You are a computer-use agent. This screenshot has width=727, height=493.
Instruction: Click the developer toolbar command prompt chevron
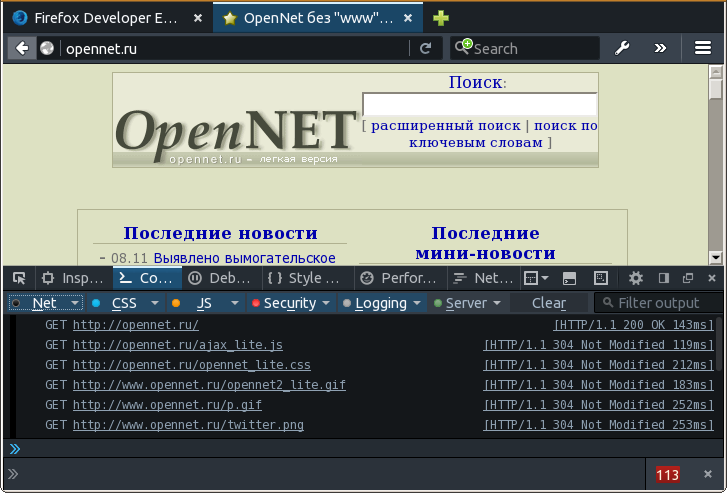[x=13, y=474]
